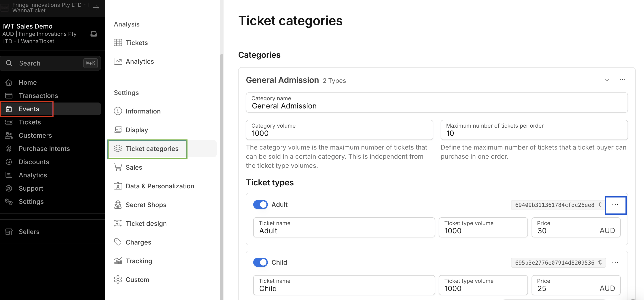The width and height of the screenshot is (644, 300).
Task: Turn off the Child ticket toggle
Action: click(260, 262)
